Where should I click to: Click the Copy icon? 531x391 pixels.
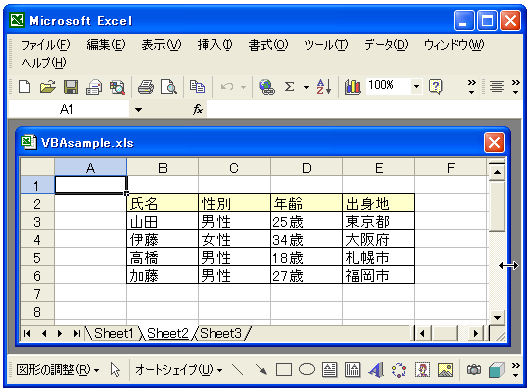point(197,87)
